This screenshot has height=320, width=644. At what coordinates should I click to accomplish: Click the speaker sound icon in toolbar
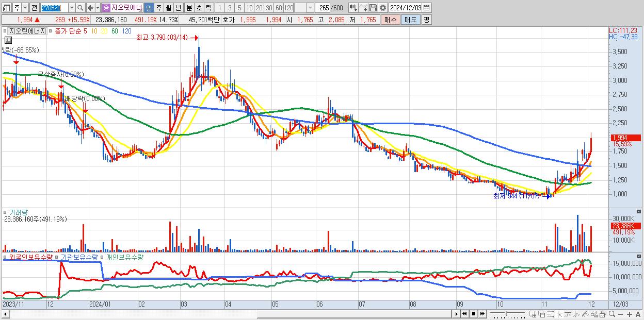click(x=91, y=8)
